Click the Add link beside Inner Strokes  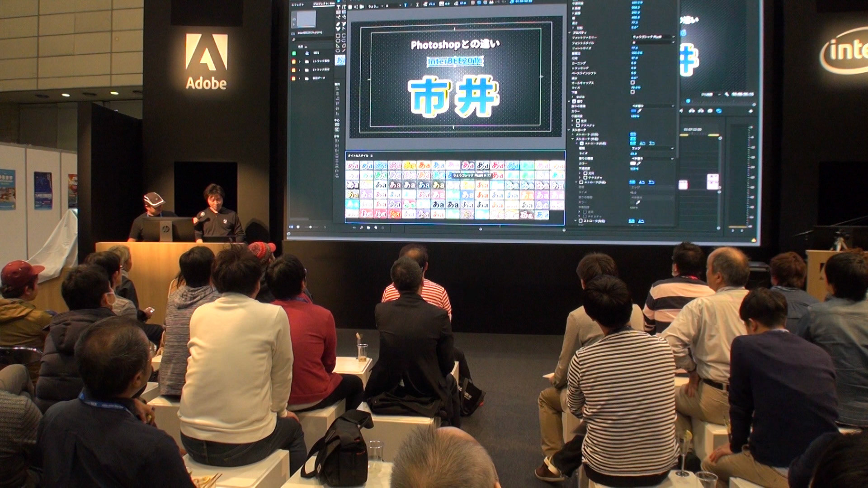pyautogui.click(x=633, y=134)
